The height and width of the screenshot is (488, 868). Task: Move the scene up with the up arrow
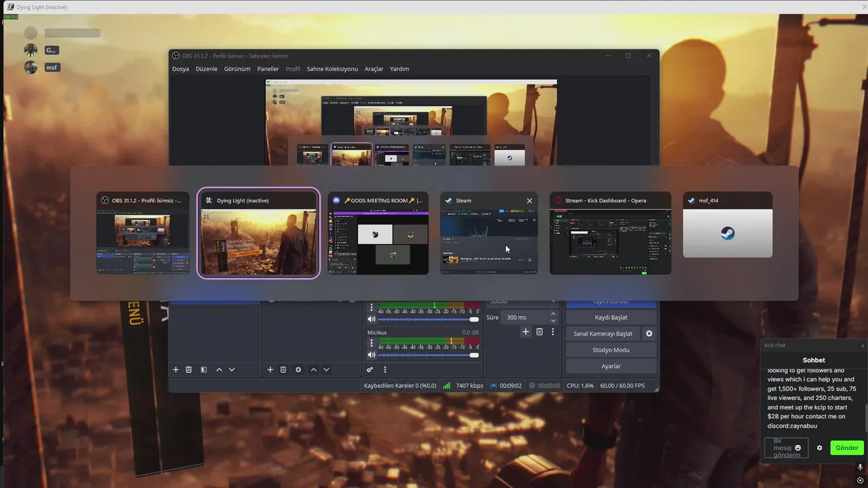pos(219,369)
